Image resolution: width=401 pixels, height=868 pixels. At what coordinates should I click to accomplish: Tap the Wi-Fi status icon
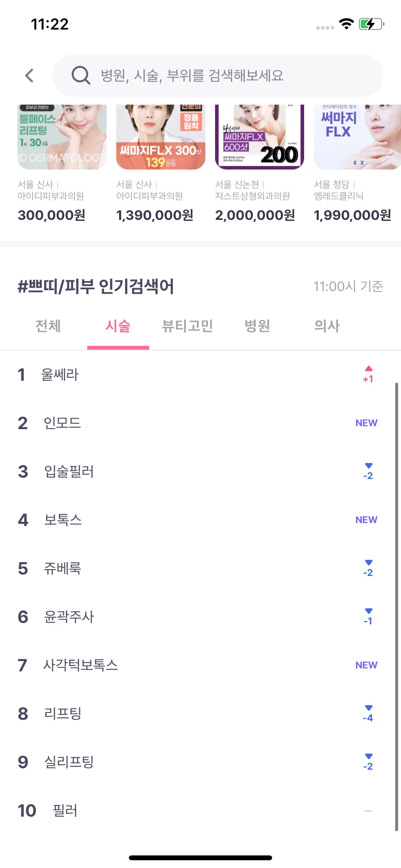click(x=346, y=24)
